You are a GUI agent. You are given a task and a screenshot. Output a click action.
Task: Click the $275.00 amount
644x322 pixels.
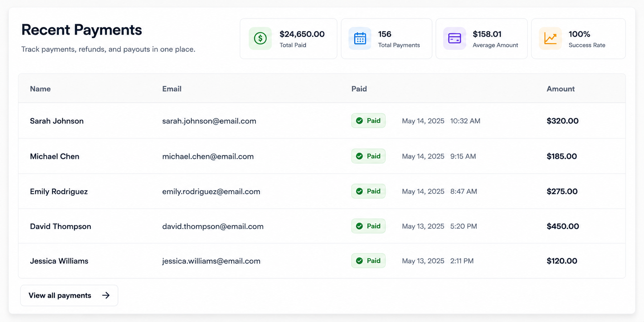(x=562, y=192)
